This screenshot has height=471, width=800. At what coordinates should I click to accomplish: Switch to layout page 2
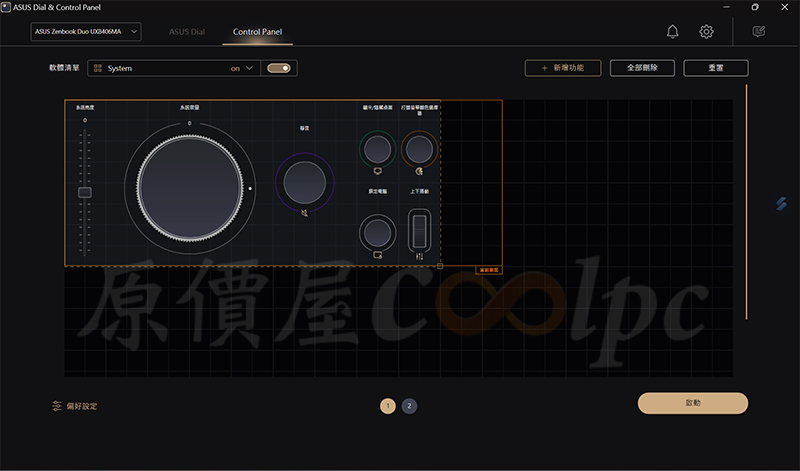click(x=410, y=406)
